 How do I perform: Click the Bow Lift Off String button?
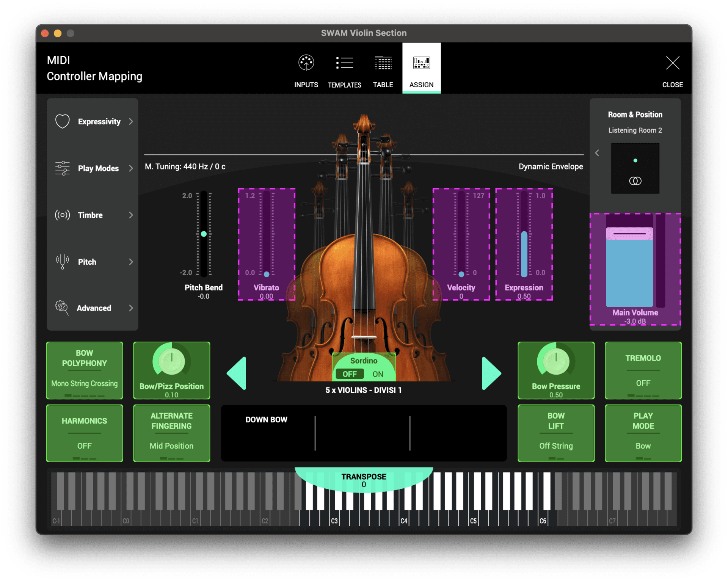click(555, 433)
